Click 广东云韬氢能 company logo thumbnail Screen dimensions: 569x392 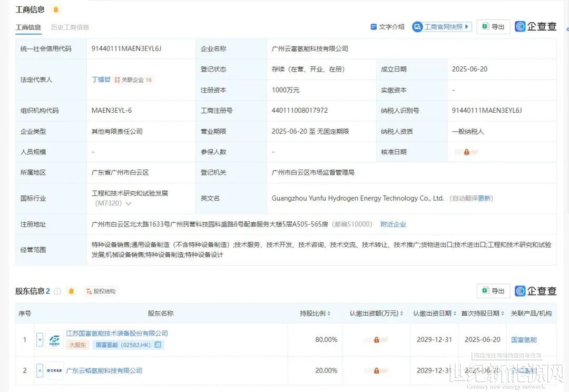(x=54, y=370)
